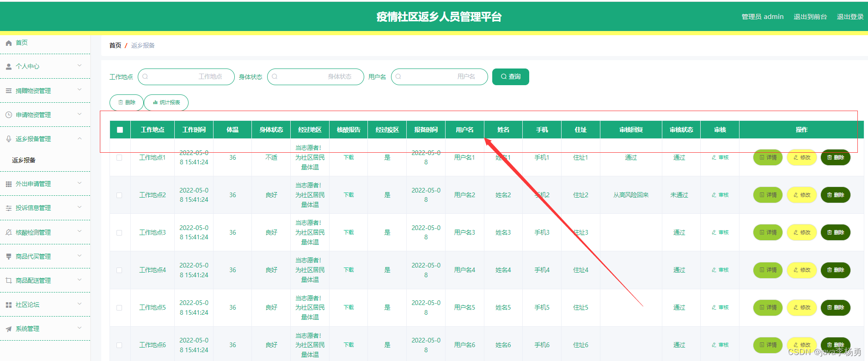Click 退出登录 in the header
This screenshot has height=361, width=868.
point(850,17)
